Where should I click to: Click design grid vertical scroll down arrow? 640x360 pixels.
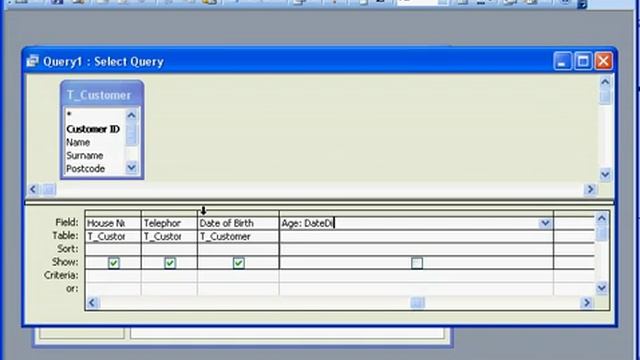pyautogui.click(x=602, y=288)
